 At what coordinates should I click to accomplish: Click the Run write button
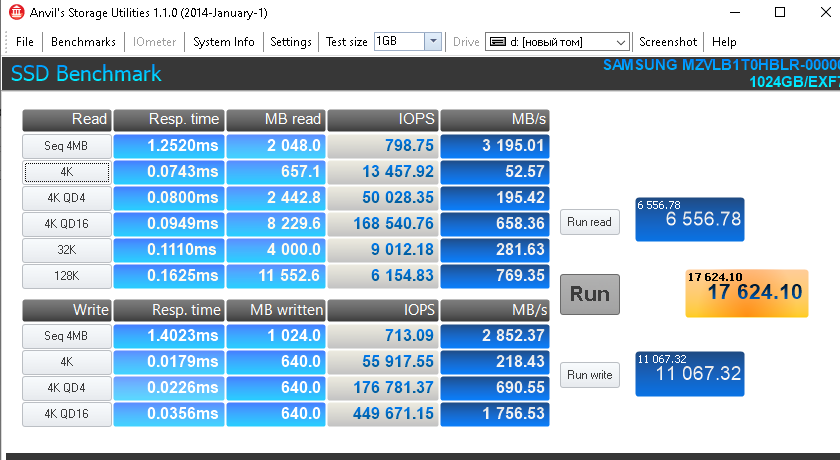[589, 375]
